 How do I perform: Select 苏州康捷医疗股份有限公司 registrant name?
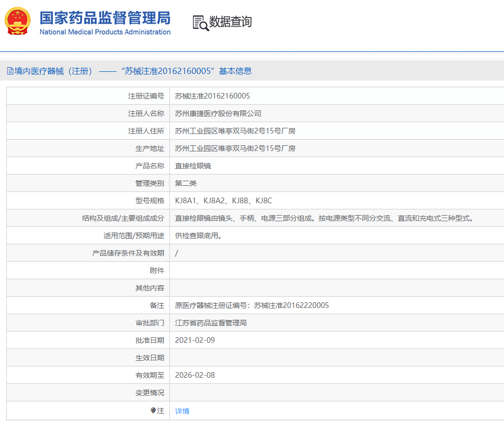[218, 113]
